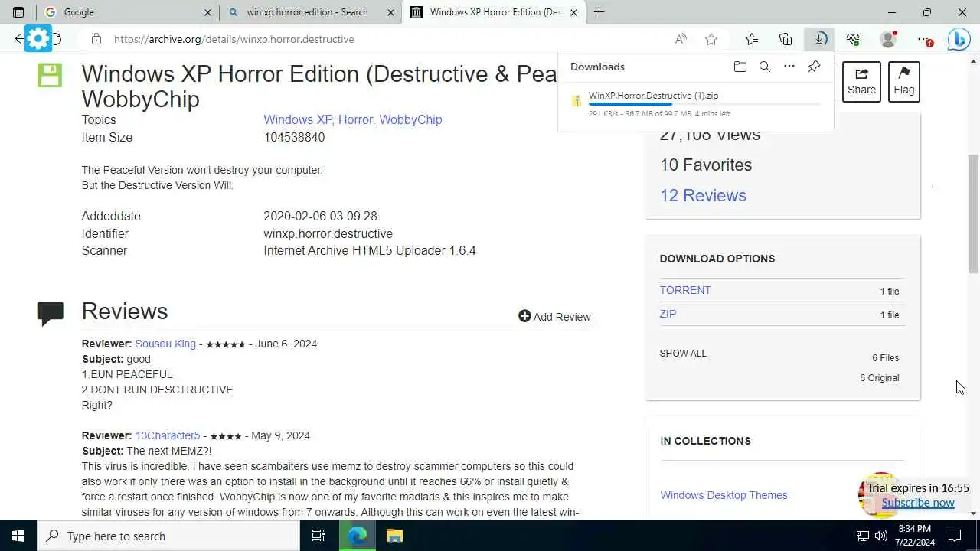Click the Share button
Image resolution: width=980 pixels, height=551 pixels.
pos(861,81)
